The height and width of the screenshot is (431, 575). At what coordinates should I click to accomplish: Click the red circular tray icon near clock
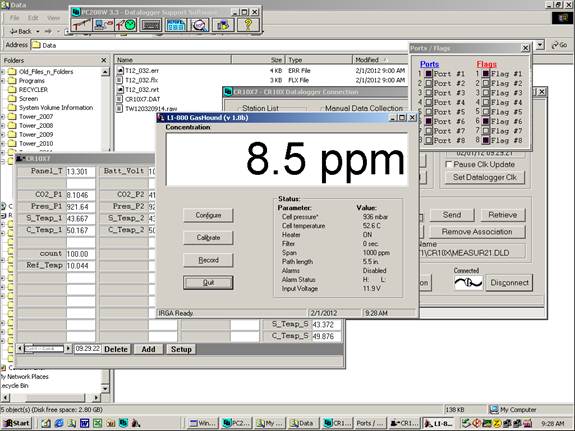[476, 423]
